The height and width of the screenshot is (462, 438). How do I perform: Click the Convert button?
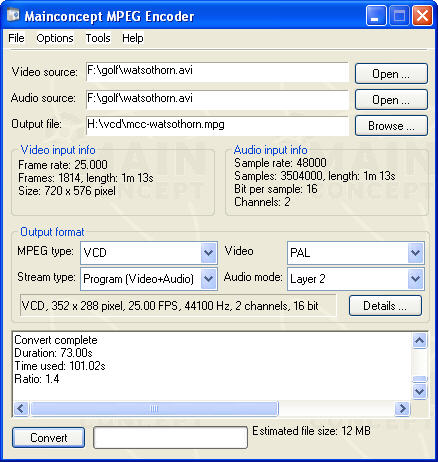point(49,438)
